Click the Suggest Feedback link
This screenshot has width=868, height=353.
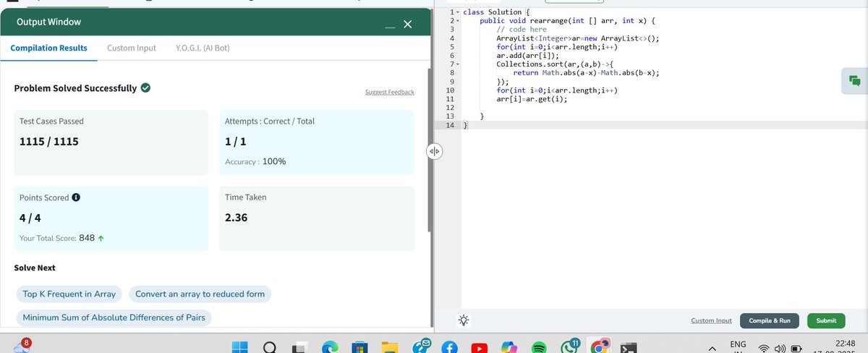(x=390, y=92)
